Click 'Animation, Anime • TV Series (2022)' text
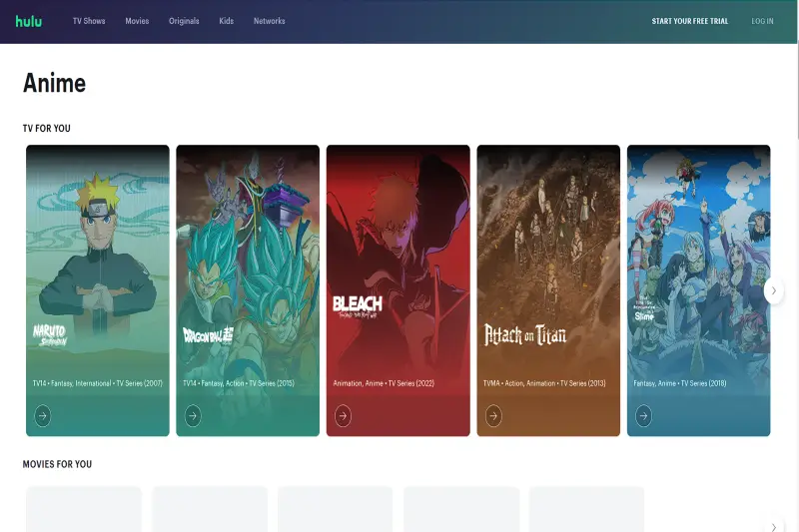This screenshot has width=799, height=532. (384, 383)
